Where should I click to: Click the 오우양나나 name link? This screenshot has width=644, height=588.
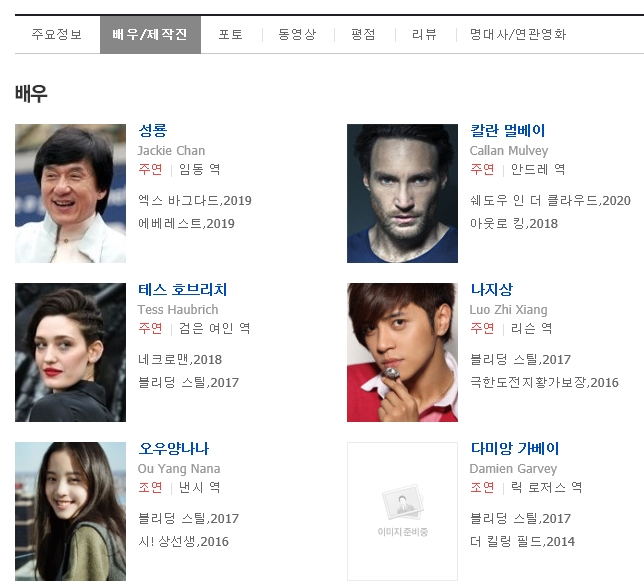coord(174,448)
